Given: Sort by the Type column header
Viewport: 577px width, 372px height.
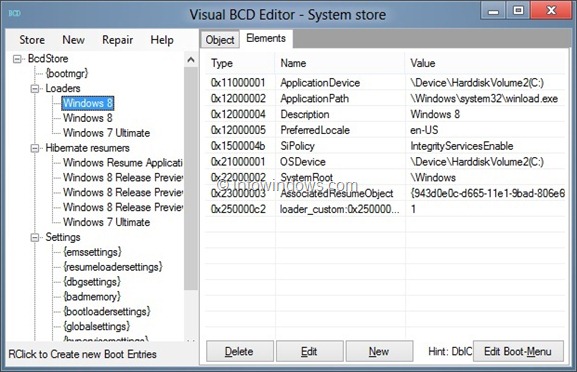Looking at the screenshot, I should pyautogui.click(x=240, y=63).
